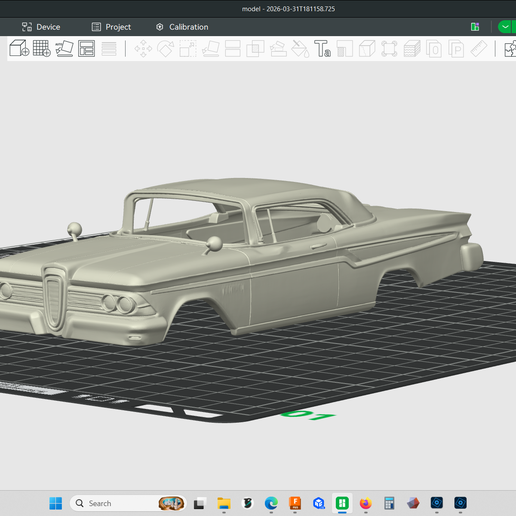Image resolution: width=516 pixels, height=516 pixels.
Task: Click the layered stack toolbar icon
Action: pyautogui.click(x=412, y=49)
